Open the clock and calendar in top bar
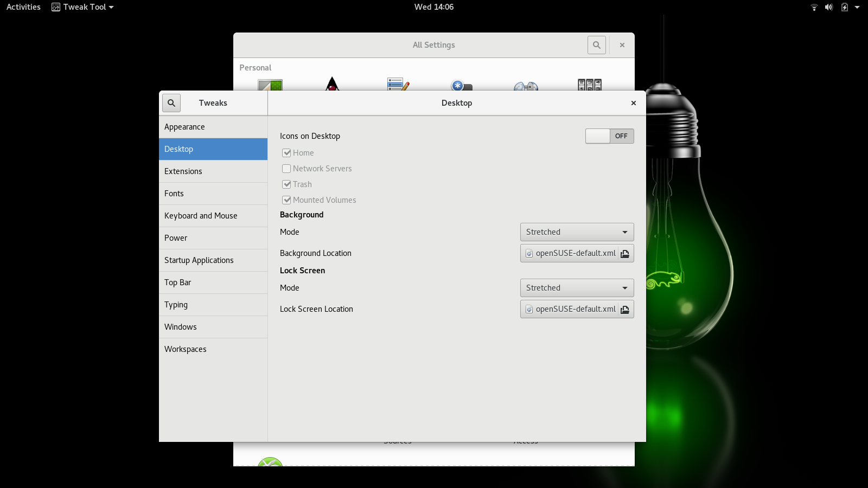 pos(433,7)
